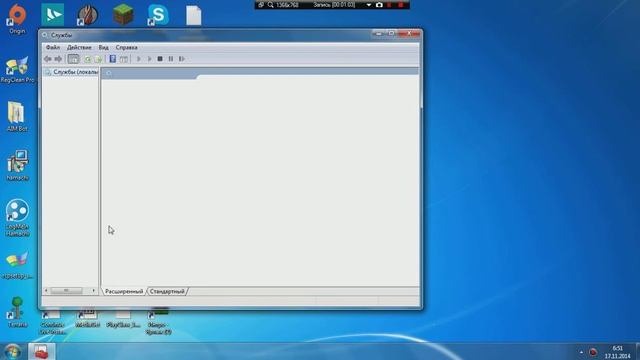Click the blue Help toolbar icon
640x360 pixels.
tap(113, 59)
